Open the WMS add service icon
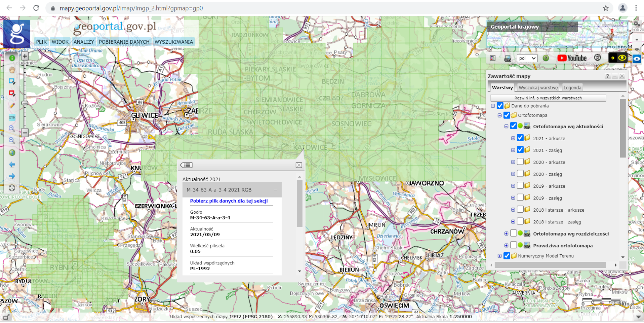This screenshot has height=323, width=644. point(508,58)
